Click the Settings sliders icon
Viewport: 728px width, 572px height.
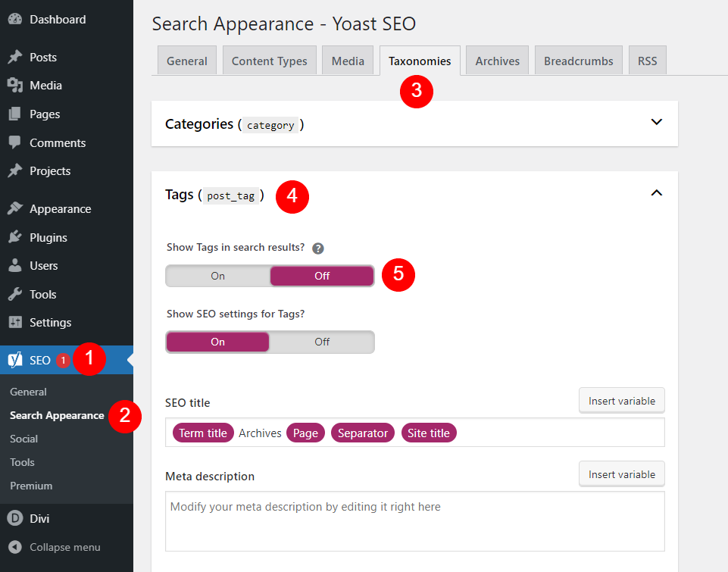(x=15, y=322)
